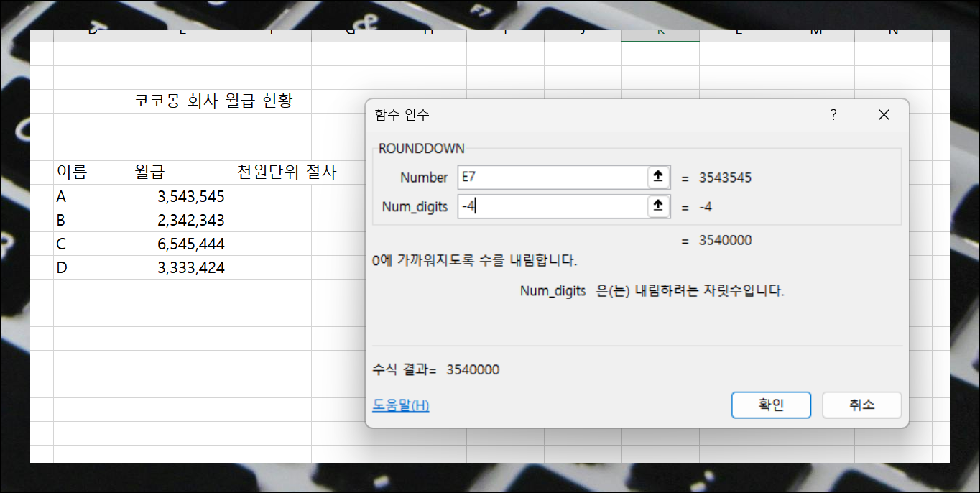Image resolution: width=980 pixels, height=493 pixels.
Task: Click the 함수 인수 dialog title text
Action: [x=402, y=115]
